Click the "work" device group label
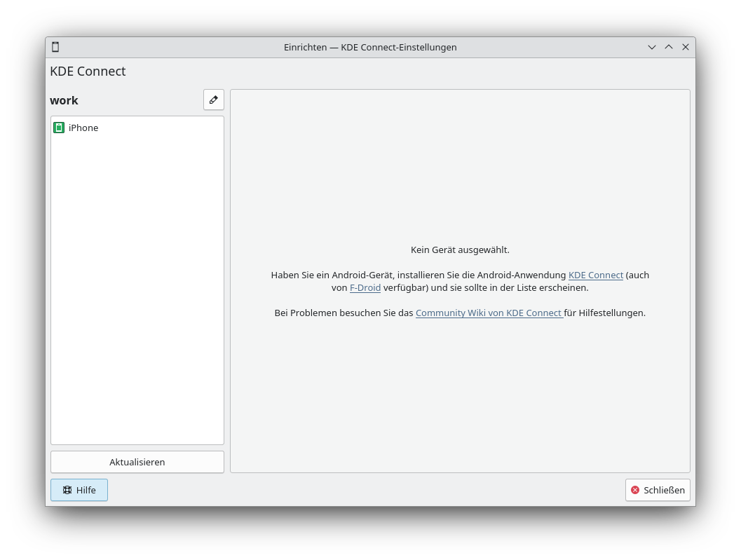 coord(64,100)
